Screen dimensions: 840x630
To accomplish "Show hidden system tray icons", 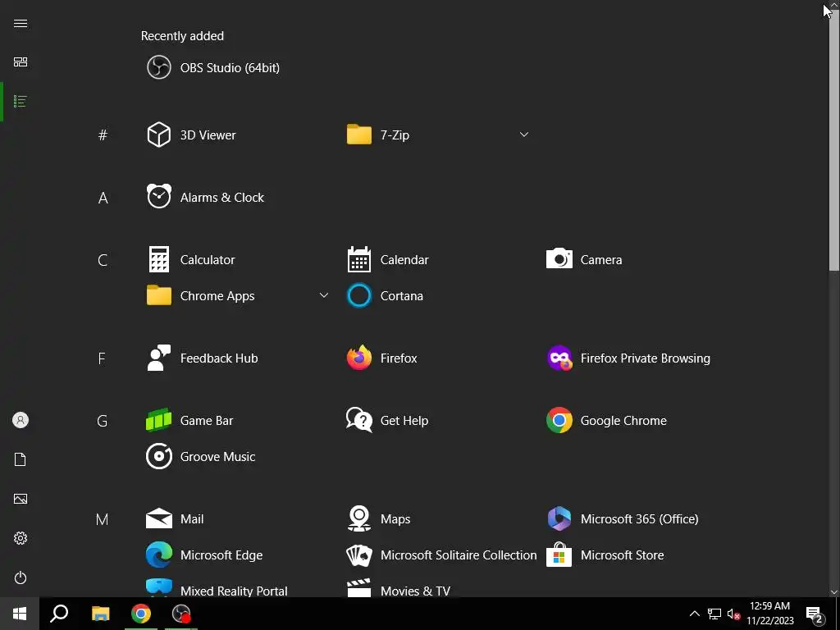I will (694, 614).
